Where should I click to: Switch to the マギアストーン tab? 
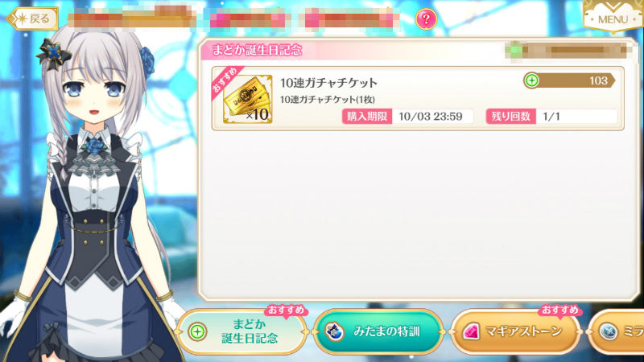click(x=516, y=331)
